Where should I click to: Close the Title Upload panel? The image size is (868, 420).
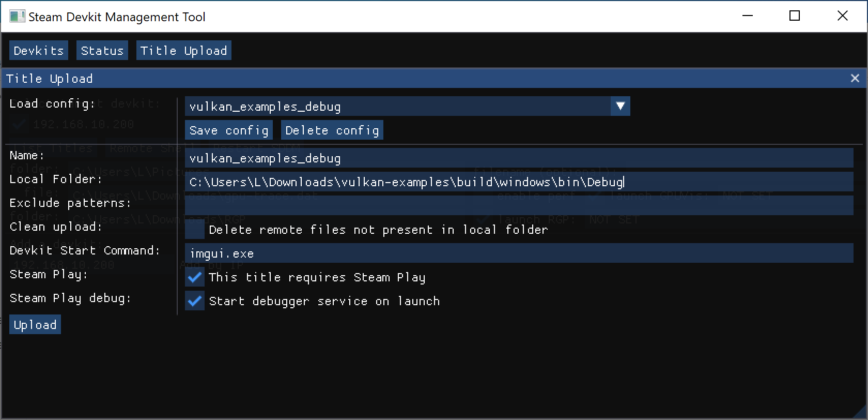pyautogui.click(x=855, y=78)
